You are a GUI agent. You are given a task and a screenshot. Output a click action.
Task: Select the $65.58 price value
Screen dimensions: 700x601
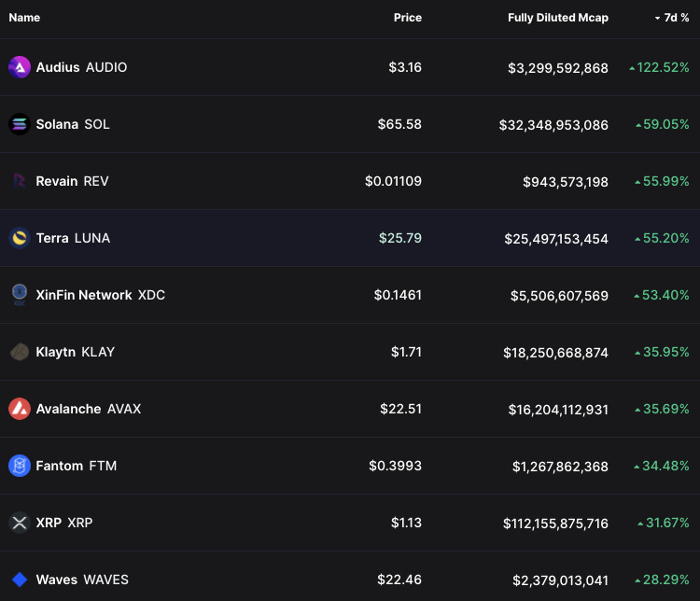pos(399,124)
